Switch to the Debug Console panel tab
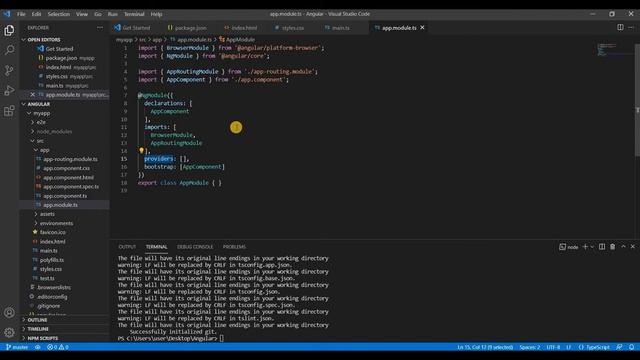640x360 pixels. click(x=195, y=247)
